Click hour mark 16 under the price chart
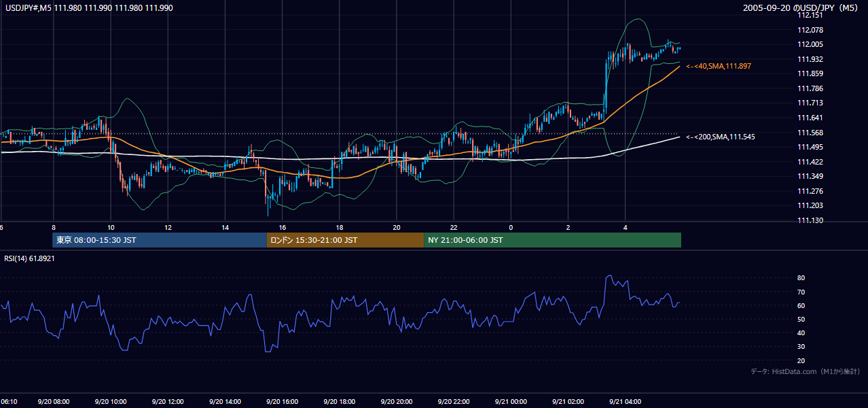 [x=282, y=228]
